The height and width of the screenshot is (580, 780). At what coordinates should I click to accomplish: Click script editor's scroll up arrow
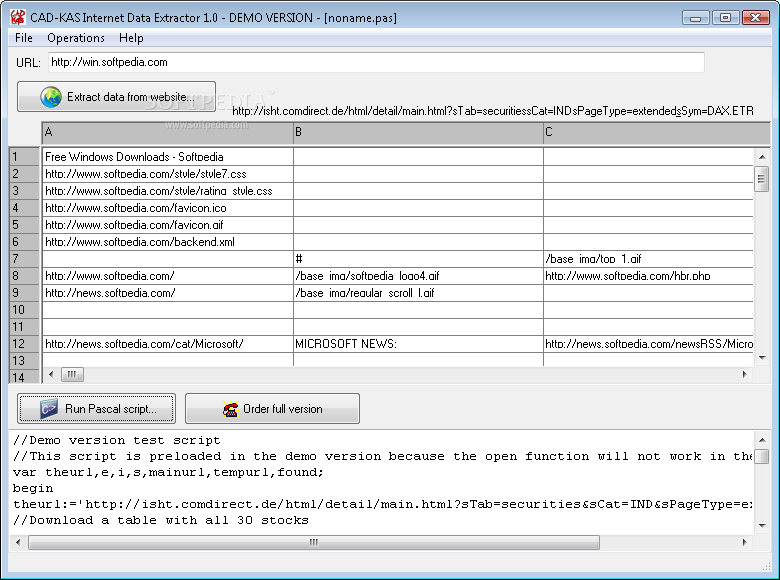(x=762, y=440)
